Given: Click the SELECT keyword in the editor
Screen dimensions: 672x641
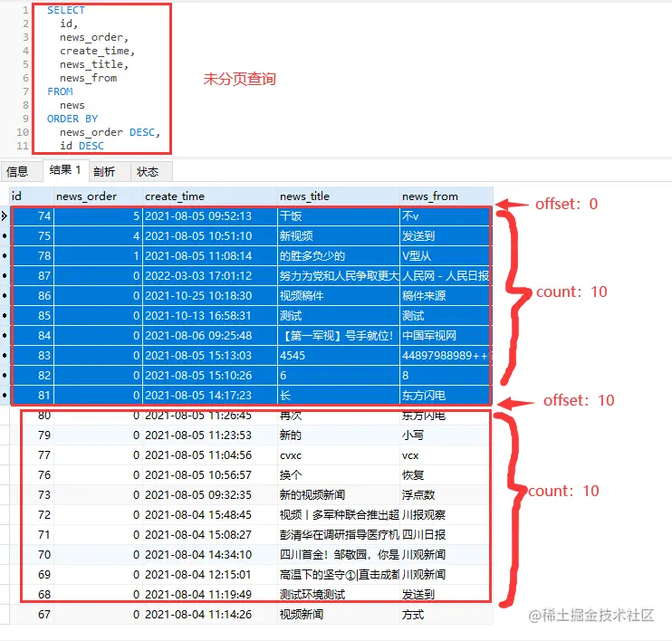Looking at the screenshot, I should click(x=66, y=10).
